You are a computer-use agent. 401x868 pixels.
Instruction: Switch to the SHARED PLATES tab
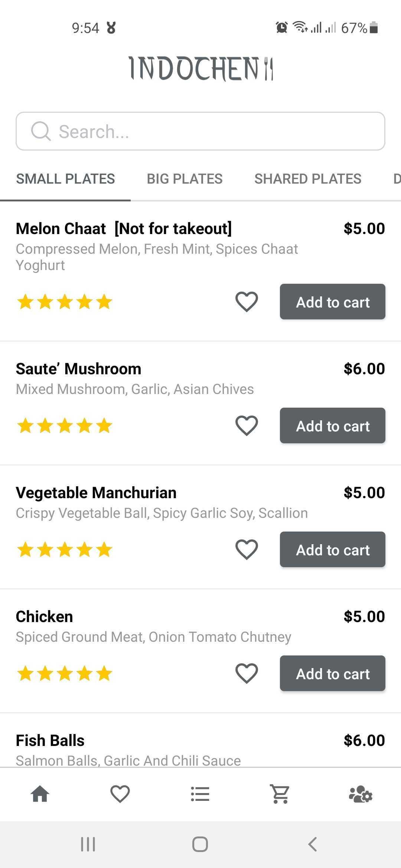pyautogui.click(x=308, y=179)
